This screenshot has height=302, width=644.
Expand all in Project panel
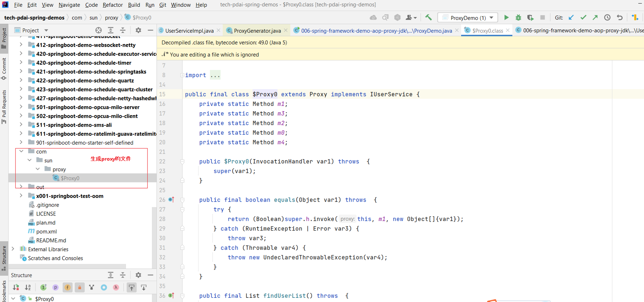pyautogui.click(x=110, y=30)
